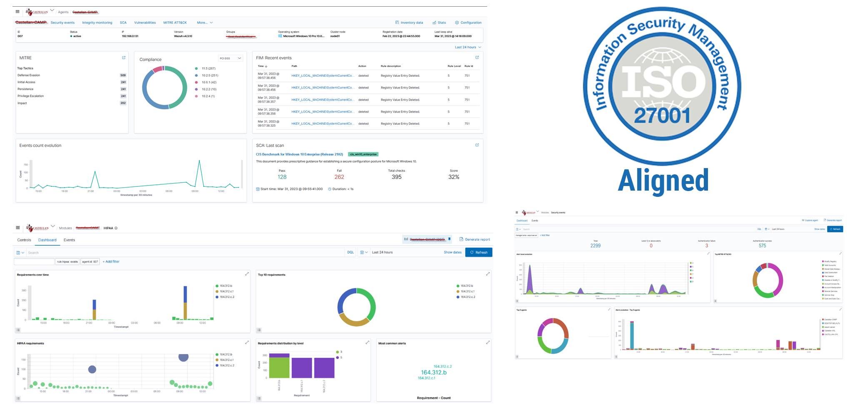Click the 10.6.1 (42) compliance legend color dot
The image size is (868, 410).
pos(196,82)
